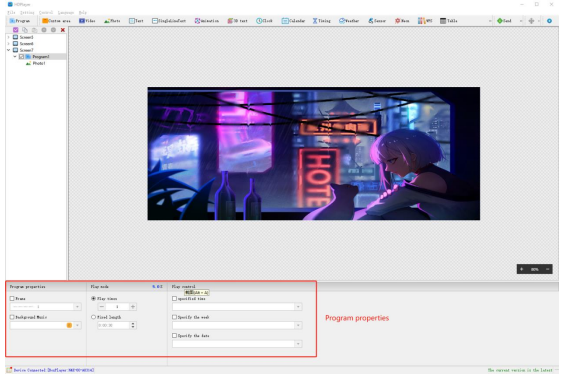This screenshot has width=566, height=380.
Task: Collapse the Program node in the tree
Action: (15, 57)
